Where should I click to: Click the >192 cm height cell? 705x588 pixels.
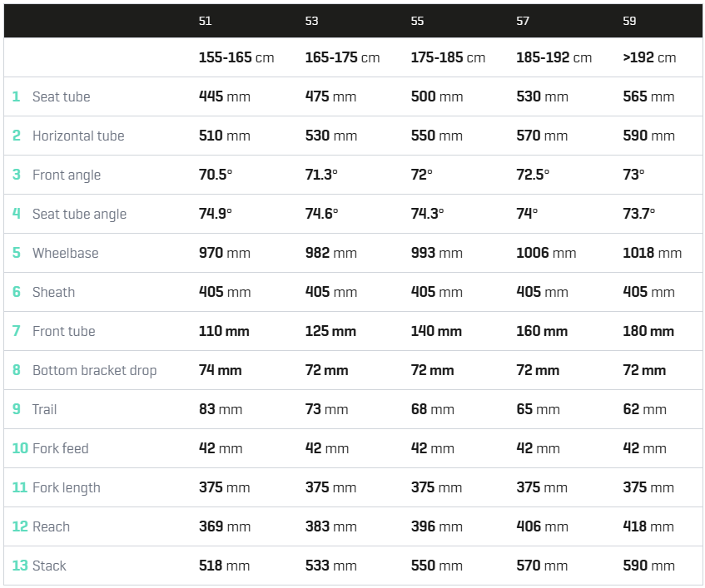click(x=649, y=57)
